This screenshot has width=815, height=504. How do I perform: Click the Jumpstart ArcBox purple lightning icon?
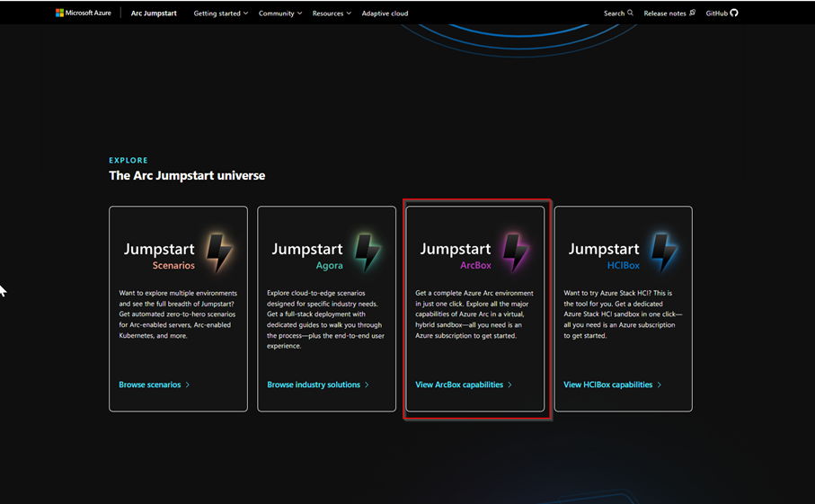[x=515, y=253]
